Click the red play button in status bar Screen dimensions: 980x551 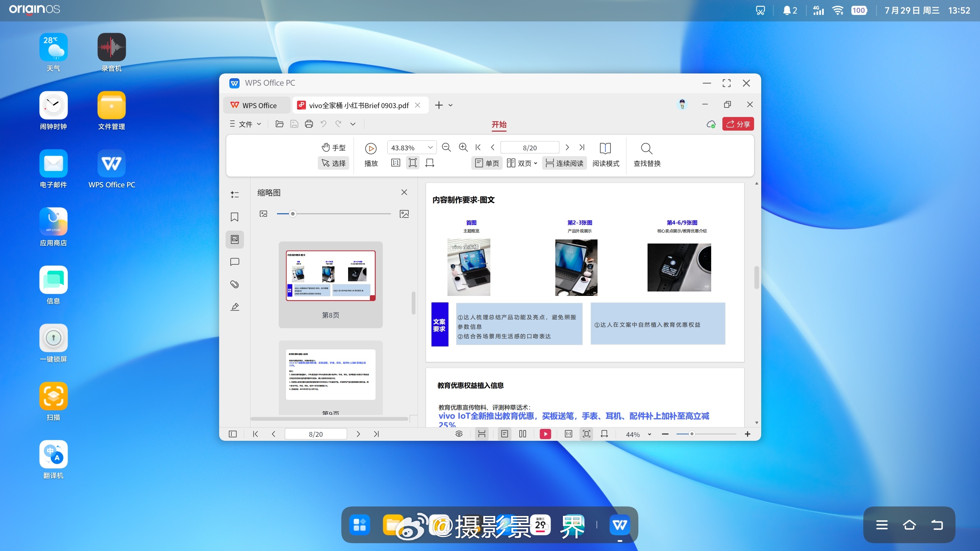(x=545, y=434)
